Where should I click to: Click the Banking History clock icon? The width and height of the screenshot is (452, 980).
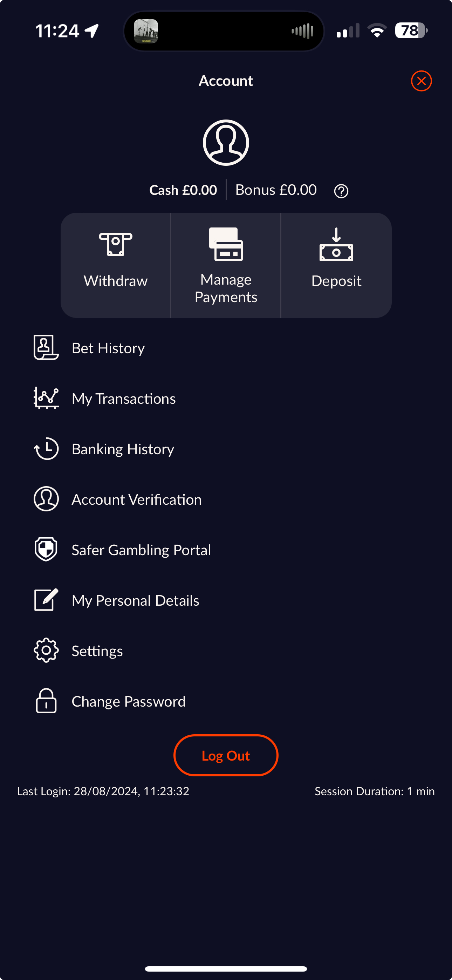point(46,449)
